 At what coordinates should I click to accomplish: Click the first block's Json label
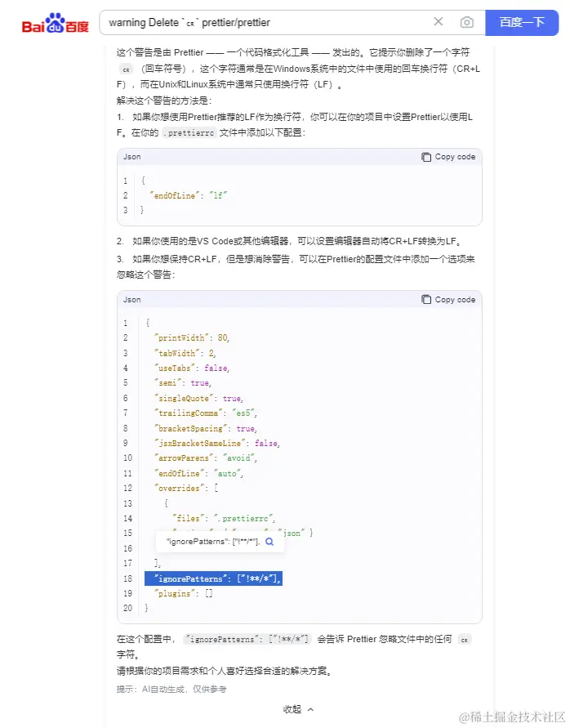131,157
